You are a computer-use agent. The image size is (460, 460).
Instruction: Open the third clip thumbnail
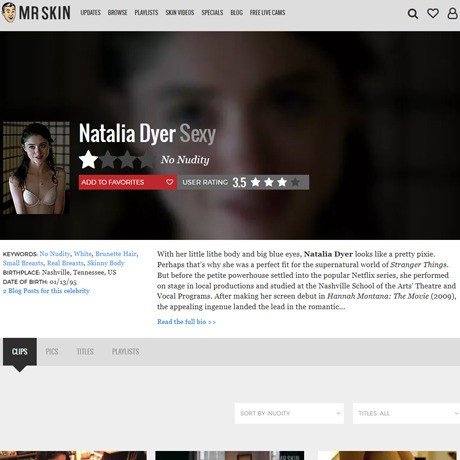387,455
